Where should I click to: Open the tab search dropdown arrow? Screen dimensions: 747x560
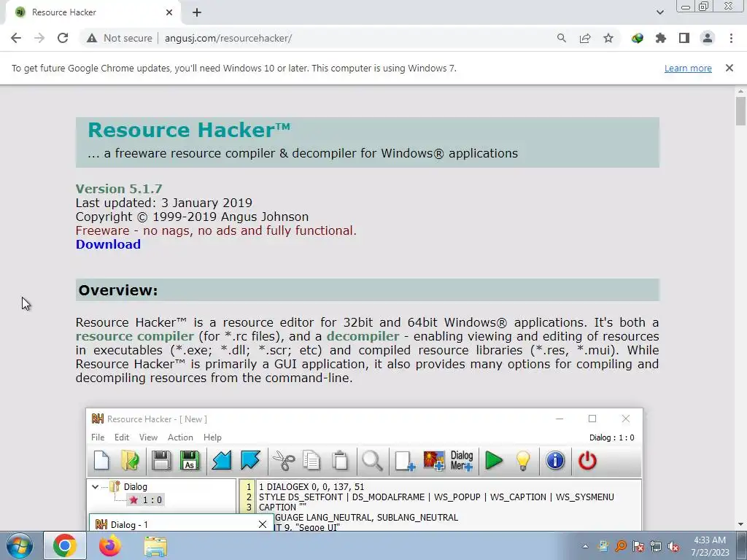tap(659, 12)
